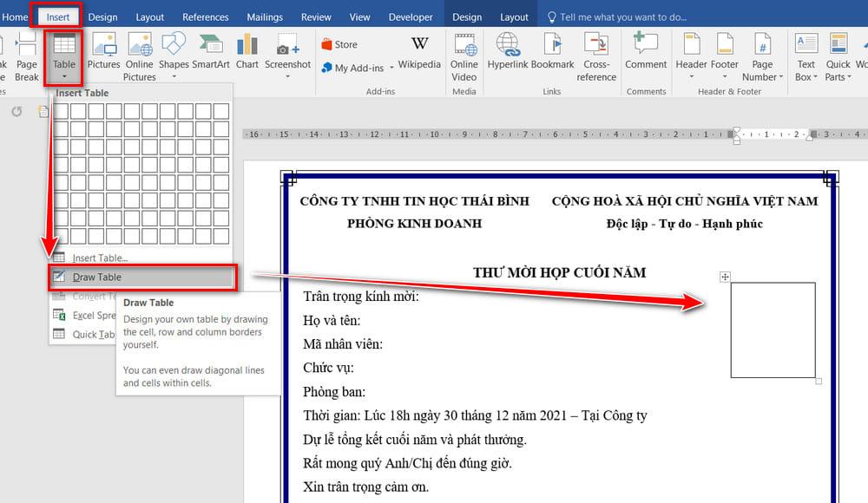Screen dimensions: 868x503
Task: Click inside the drawn table cell
Action: point(773,330)
